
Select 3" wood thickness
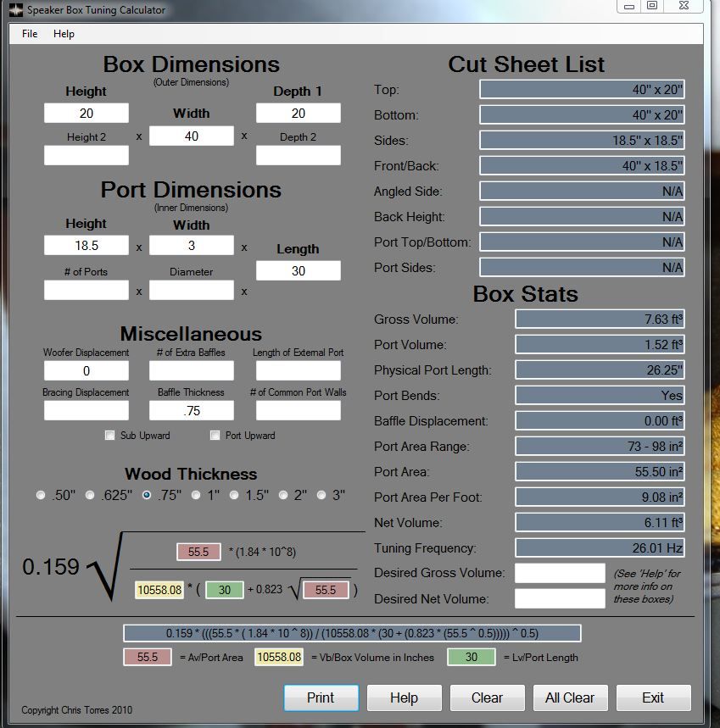point(321,495)
